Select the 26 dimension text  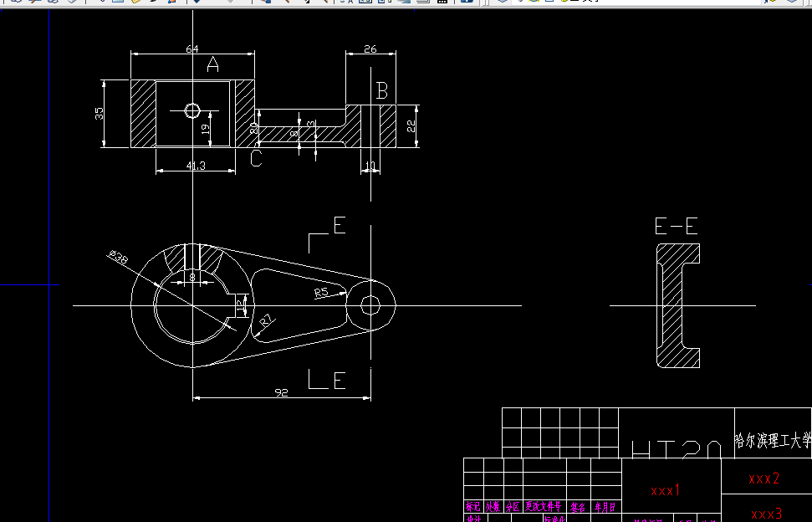pos(370,49)
